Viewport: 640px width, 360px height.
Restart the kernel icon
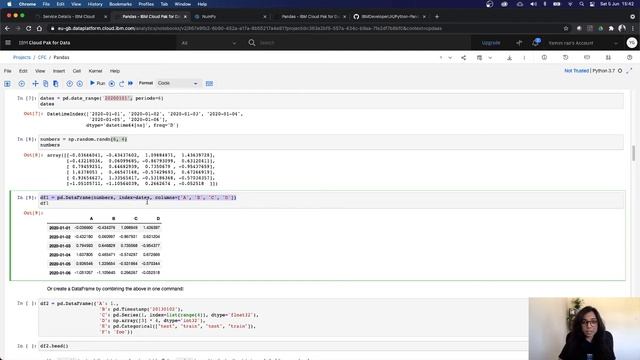121,83
